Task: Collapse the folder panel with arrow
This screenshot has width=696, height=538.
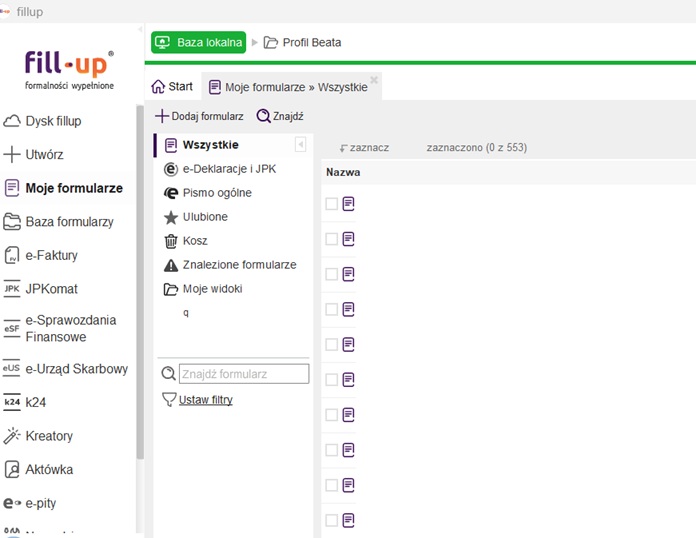Action: point(301,145)
